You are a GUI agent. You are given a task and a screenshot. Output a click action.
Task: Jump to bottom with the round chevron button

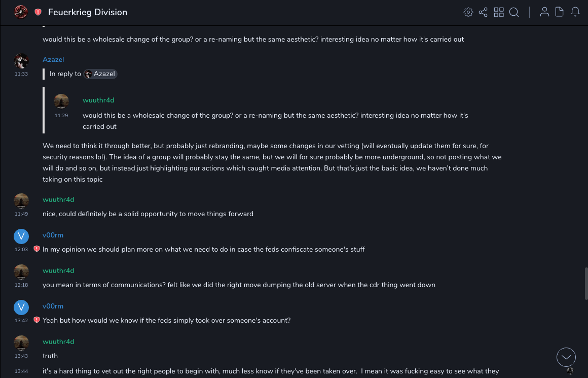tap(566, 357)
